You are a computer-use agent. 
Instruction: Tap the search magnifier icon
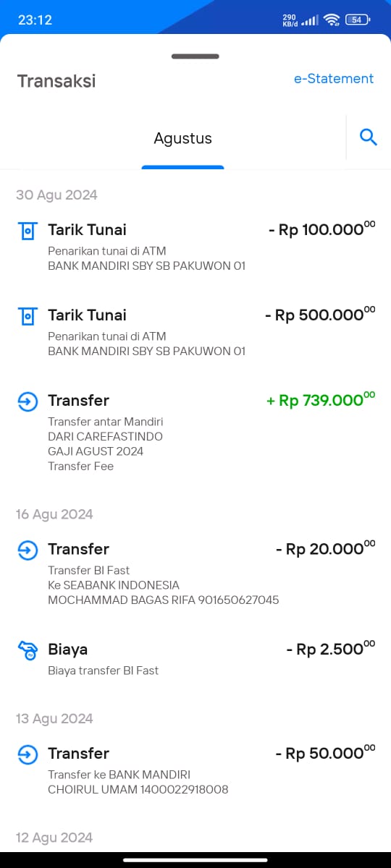369,137
